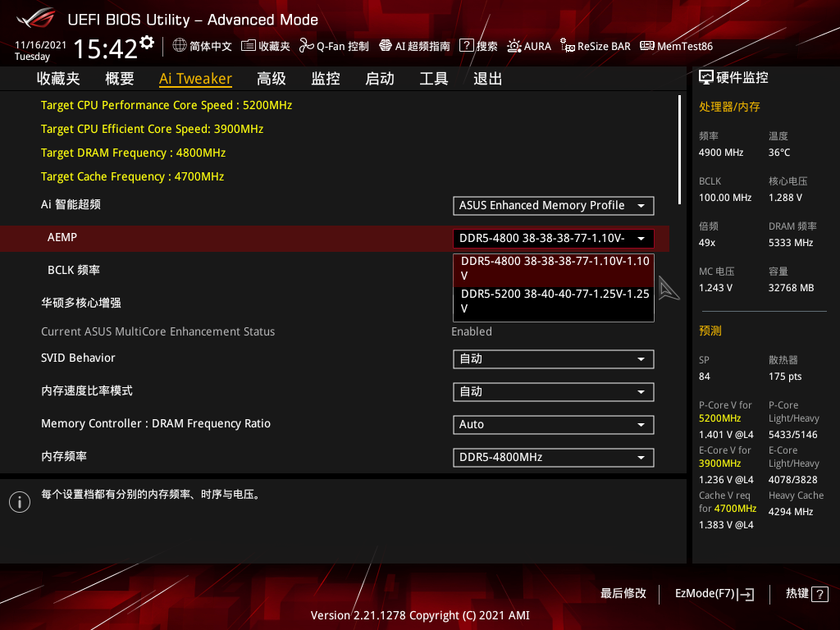
Task: Click the 处理器/内存 section heading
Action: click(729, 107)
